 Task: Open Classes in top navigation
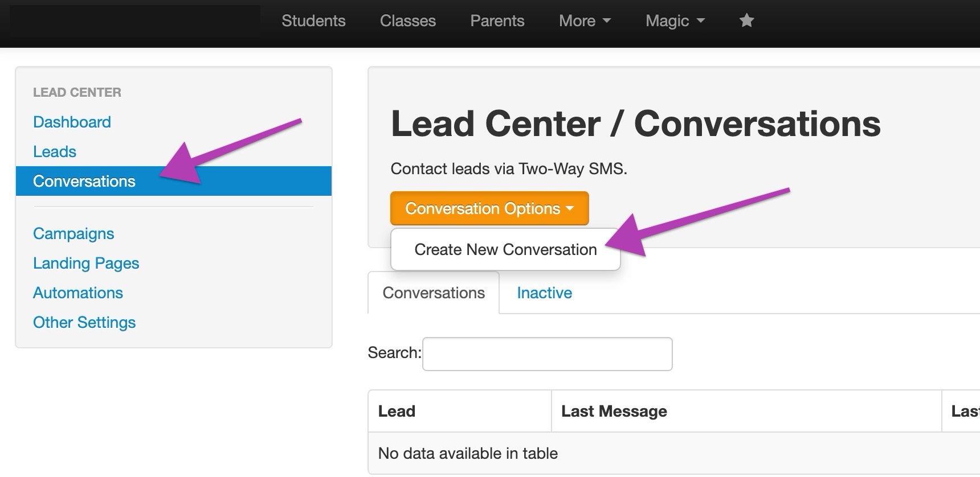click(x=408, y=21)
